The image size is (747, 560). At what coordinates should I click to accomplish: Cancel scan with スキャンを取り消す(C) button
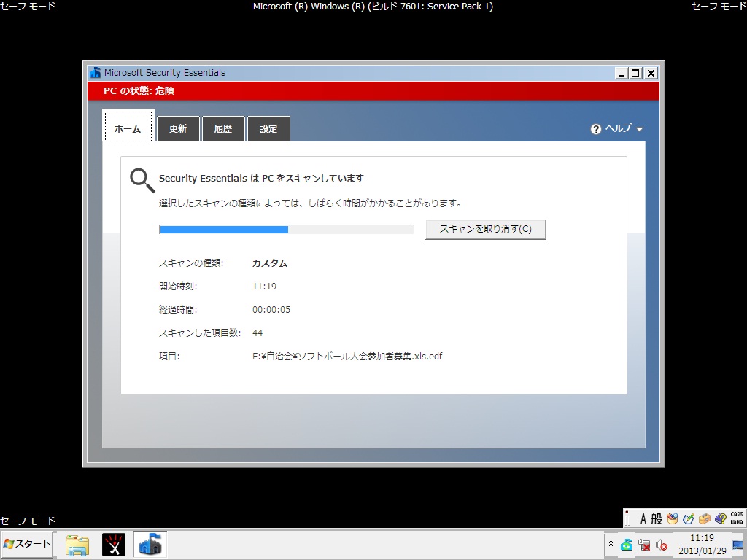coord(485,229)
